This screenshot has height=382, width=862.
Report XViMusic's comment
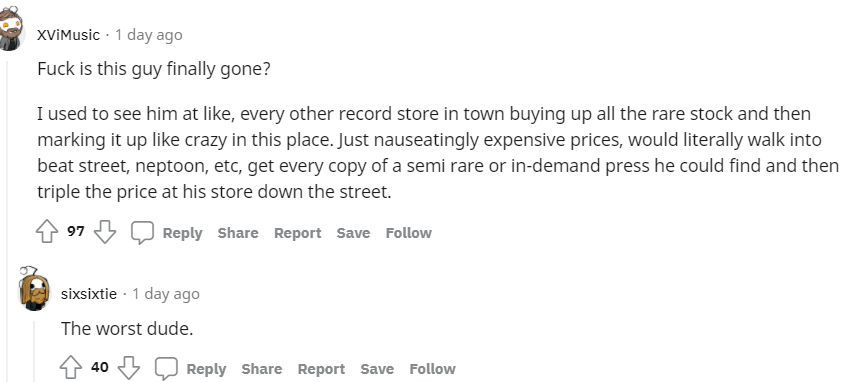[x=297, y=233]
